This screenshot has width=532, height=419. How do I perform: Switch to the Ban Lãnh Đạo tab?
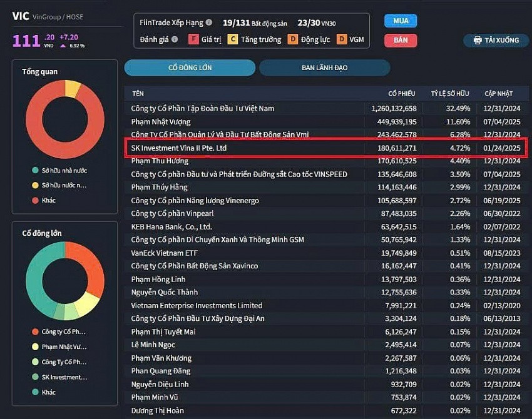point(324,68)
